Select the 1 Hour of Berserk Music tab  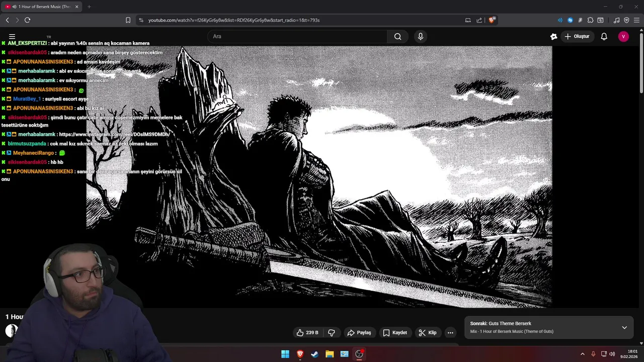click(x=43, y=7)
